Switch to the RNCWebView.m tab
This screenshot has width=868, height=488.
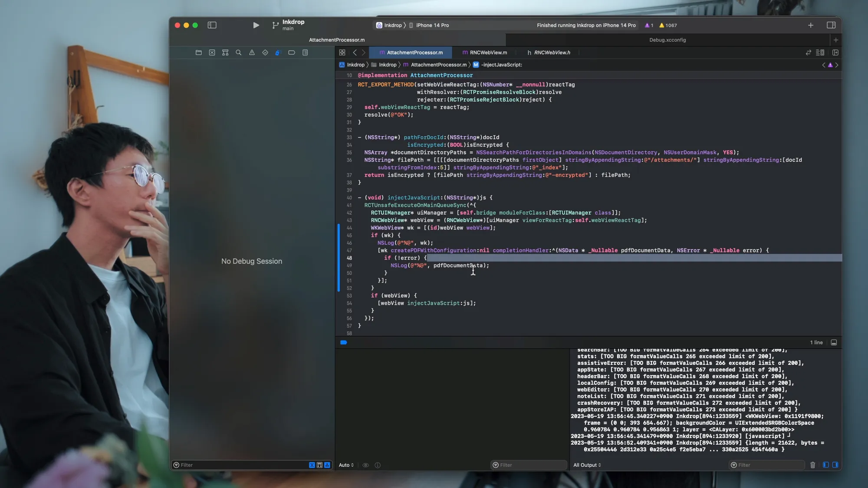[488, 52]
